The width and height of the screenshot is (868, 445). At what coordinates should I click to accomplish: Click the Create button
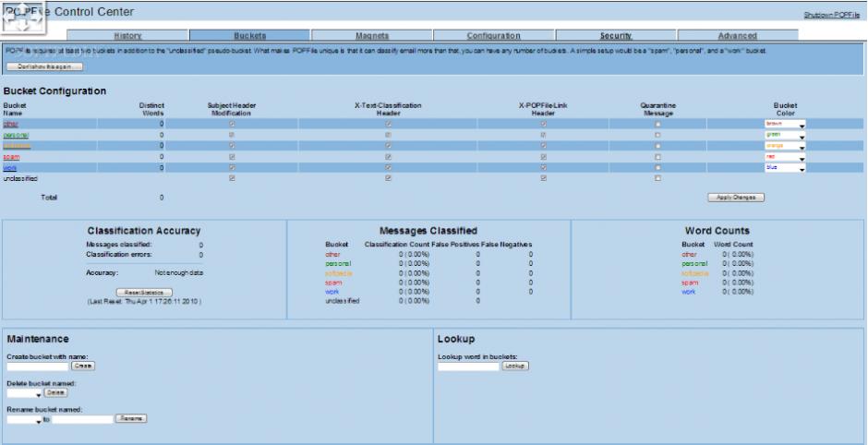pos(82,366)
